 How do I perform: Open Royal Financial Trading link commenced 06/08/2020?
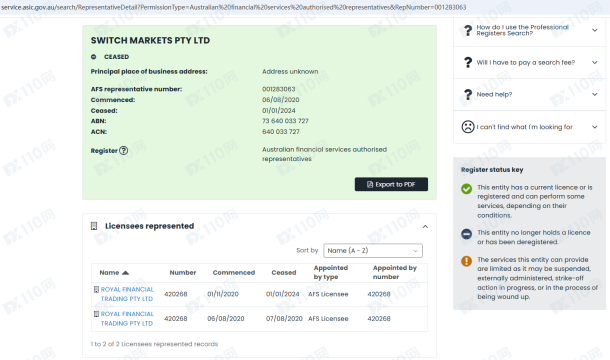[x=127, y=319]
